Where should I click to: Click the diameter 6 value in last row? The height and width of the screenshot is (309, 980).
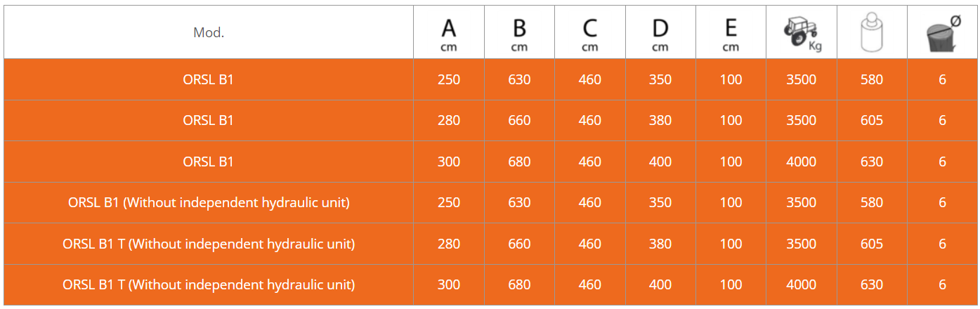[942, 284]
